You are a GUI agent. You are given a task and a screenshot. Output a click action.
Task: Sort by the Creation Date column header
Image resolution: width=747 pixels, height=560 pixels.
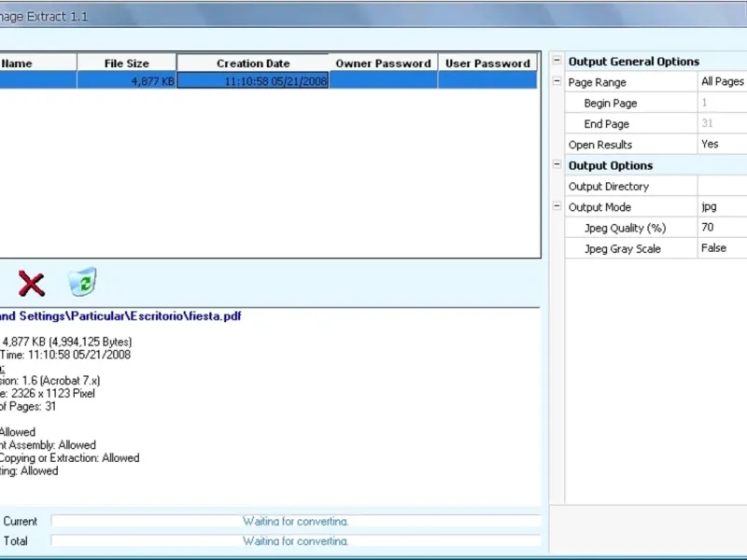(252, 63)
